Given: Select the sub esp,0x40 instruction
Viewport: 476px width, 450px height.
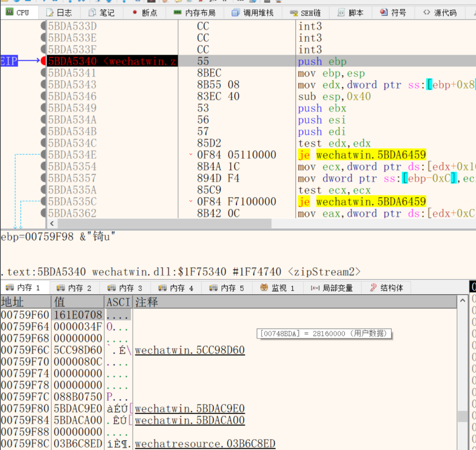Looking at the screenshot, I should (x=334, y=96).
